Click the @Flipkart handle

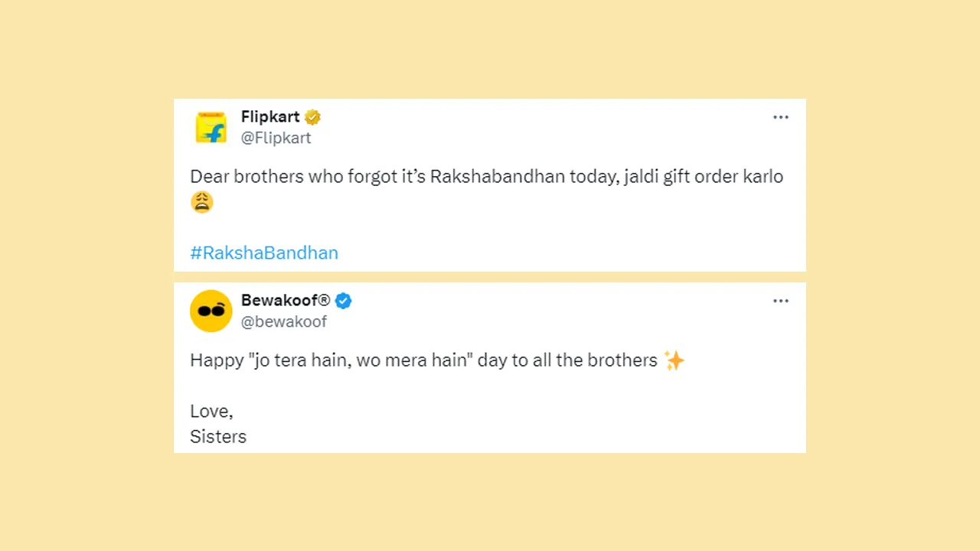point(276,138)
